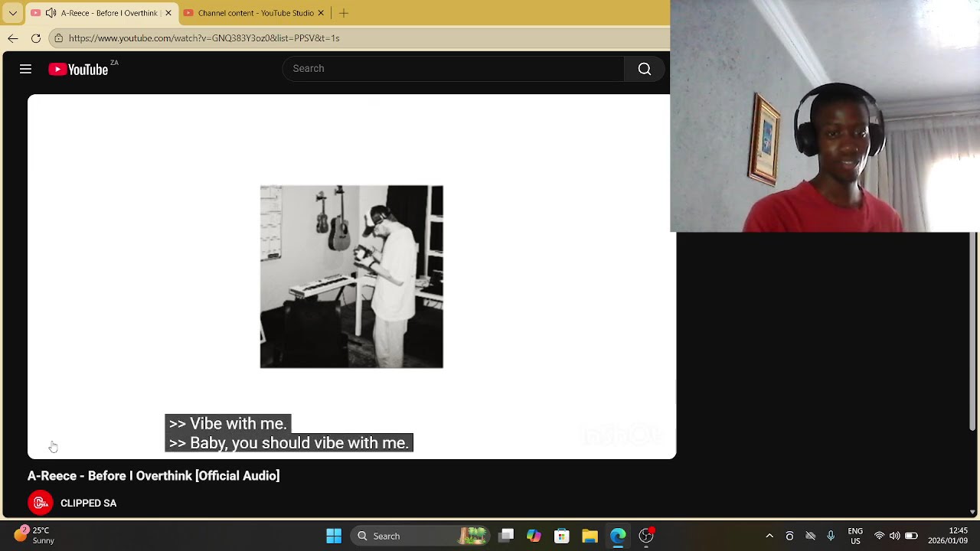
Task: Open the tab search dropdown arrow
Action: (12, 13)
